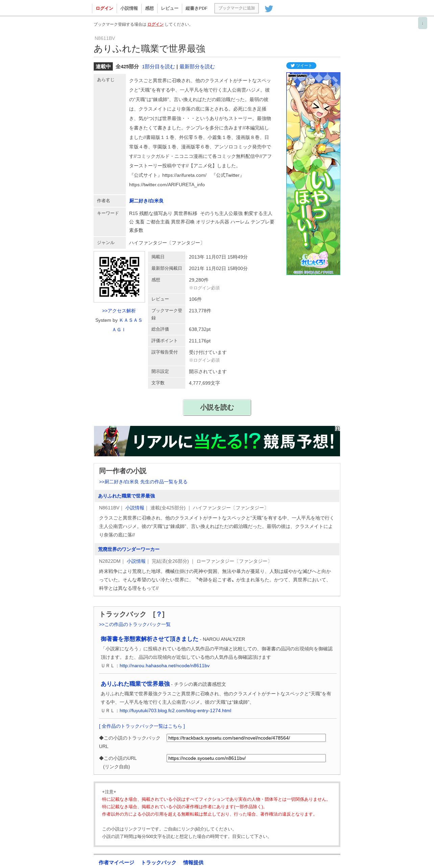Open >>アクセス解析 link
434x868 pixels.
[x=119, y=311]
